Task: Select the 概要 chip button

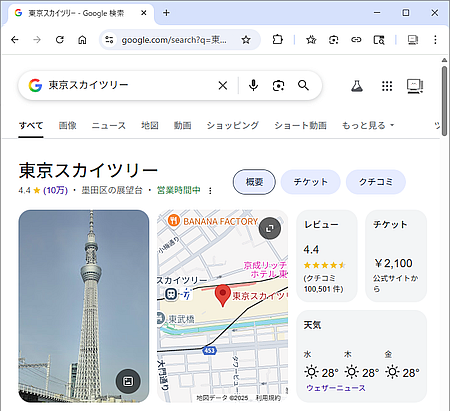Action: pyautogui.click(x=254, y=182)
